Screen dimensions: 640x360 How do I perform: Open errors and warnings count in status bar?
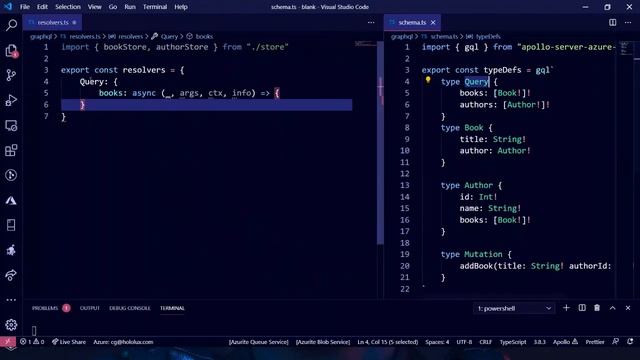pyautogui.click(x=32, y=342)
